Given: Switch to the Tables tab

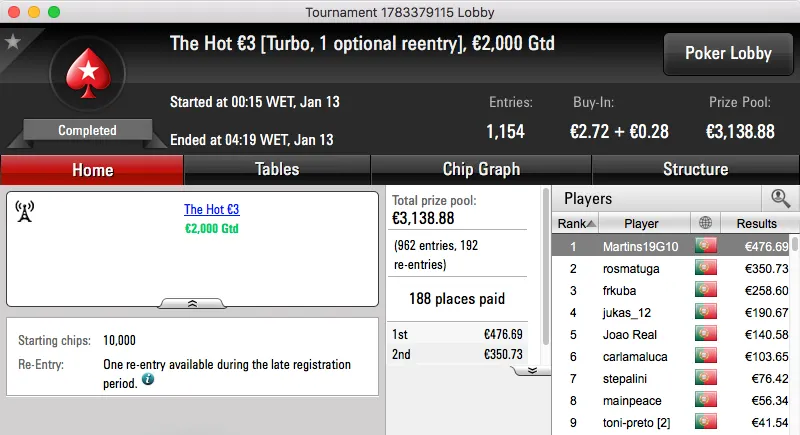Looking at the screenshot, I should coord(277,169).
